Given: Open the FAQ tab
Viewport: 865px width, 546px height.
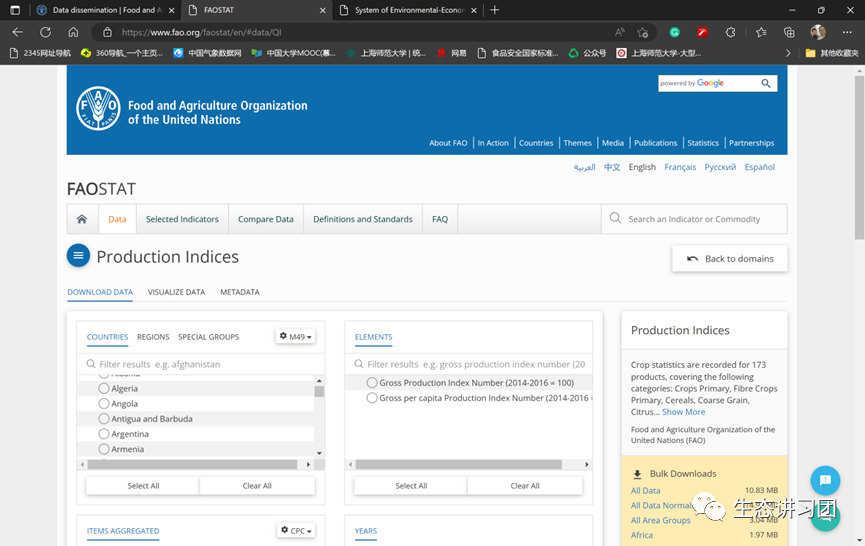Looking at the screenshot, I should tap(440, 219).
